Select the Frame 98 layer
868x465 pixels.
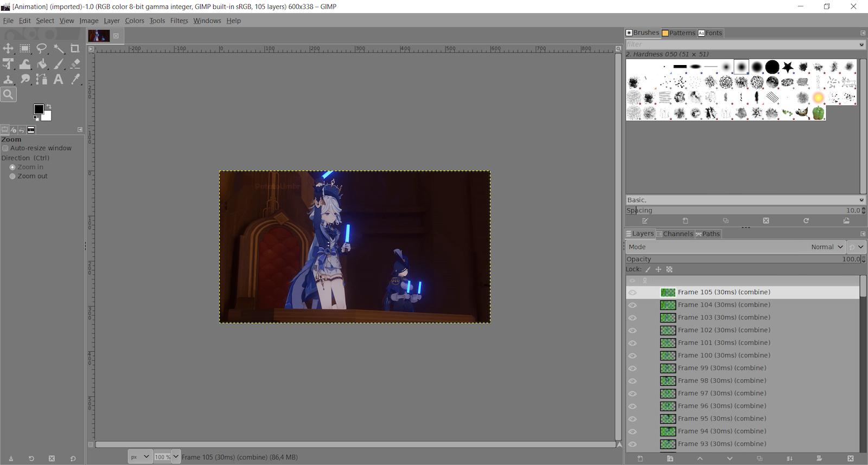pos(722,381)
